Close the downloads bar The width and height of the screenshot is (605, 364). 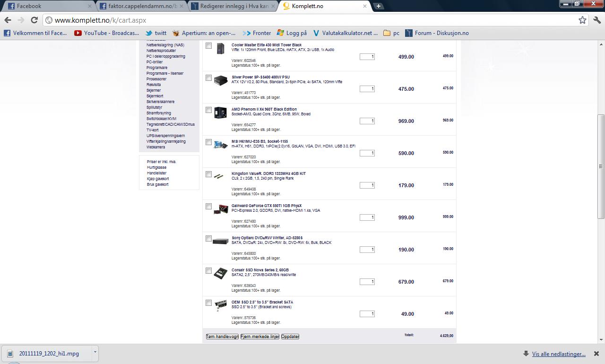(596, 354)
